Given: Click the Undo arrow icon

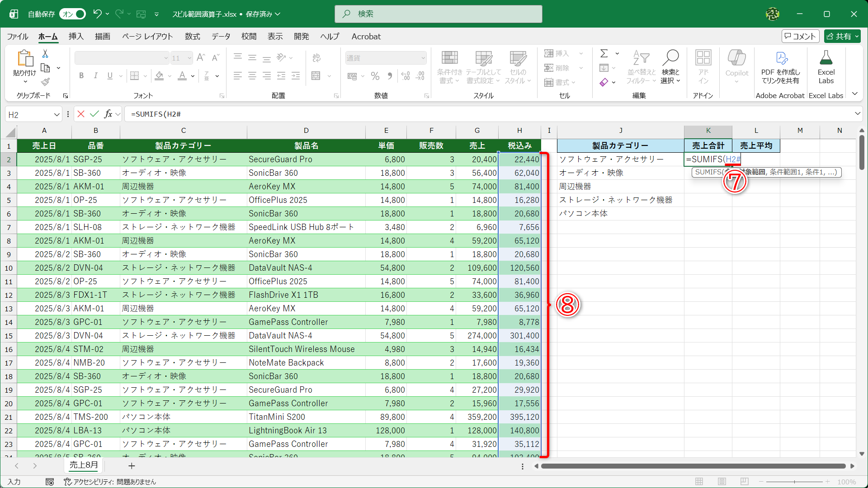Looking at the screenshot, I should click(97, 14).
